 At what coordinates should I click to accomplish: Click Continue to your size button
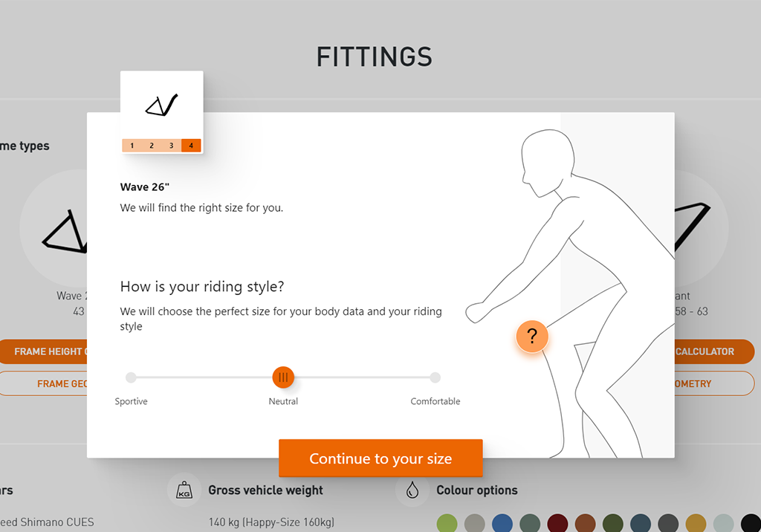[x=380, y=458]
